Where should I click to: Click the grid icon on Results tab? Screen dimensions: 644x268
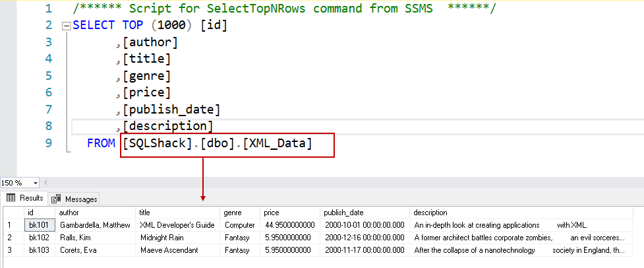point(11,198)
